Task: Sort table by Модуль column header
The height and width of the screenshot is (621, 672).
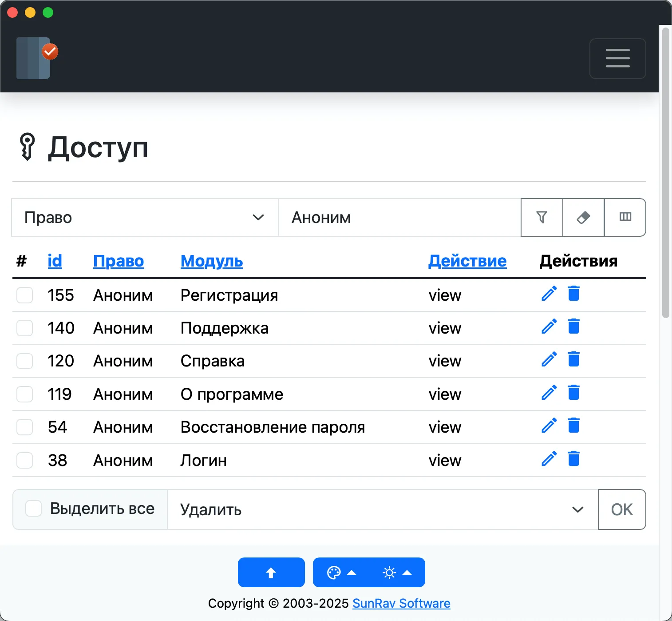Action: tap(212, 261)
